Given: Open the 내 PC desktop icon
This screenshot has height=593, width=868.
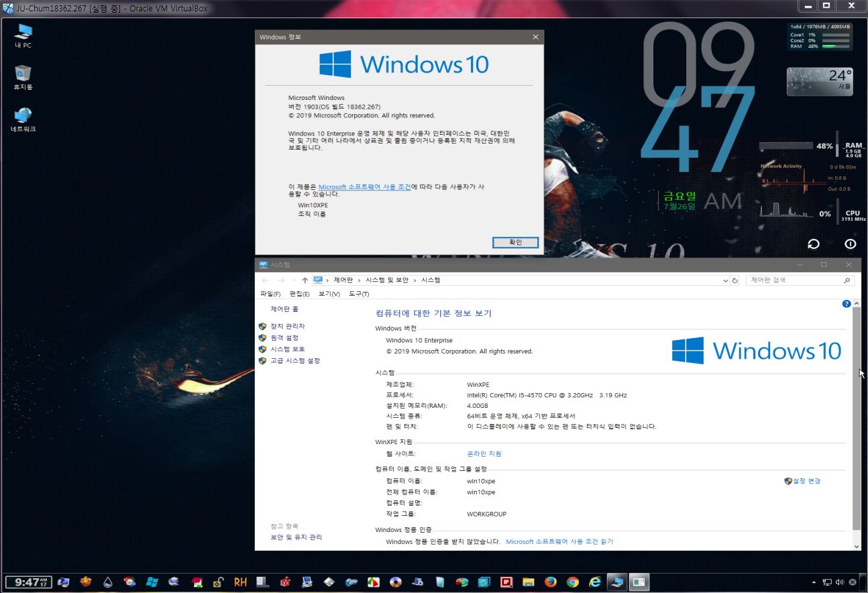Looking at the screenshot, I should pos(23,36).
